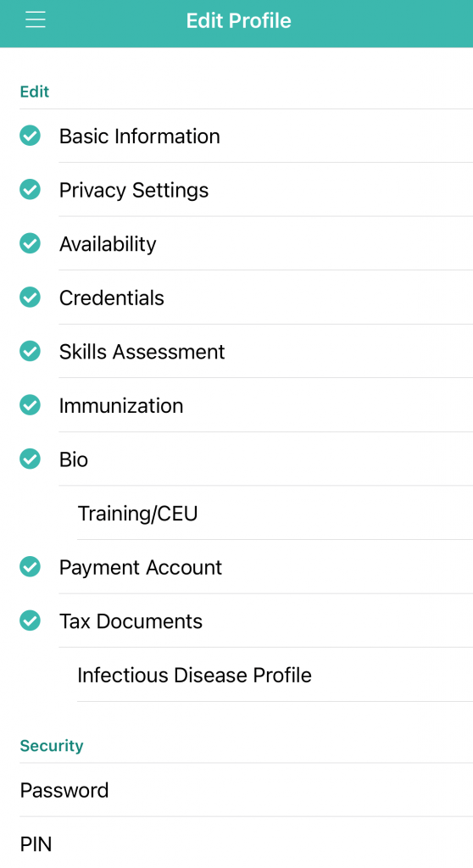
Task: Open Privacy Settings row
Action: [236, 190]
